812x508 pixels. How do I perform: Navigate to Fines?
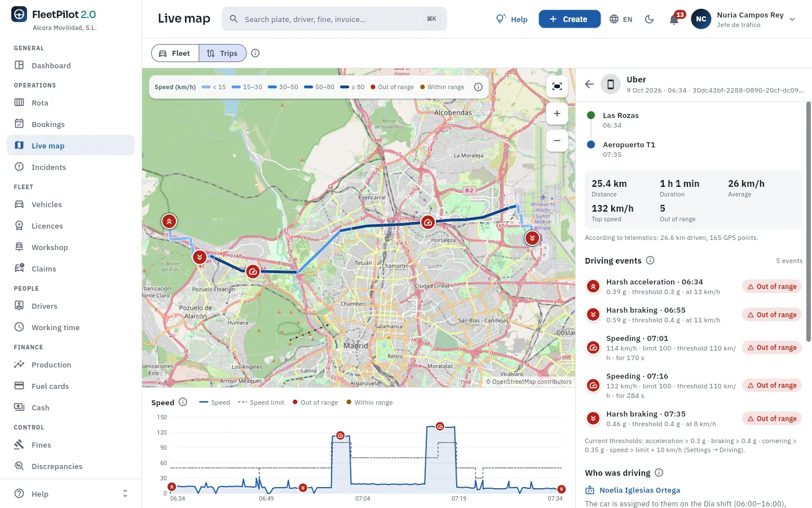click(x=71, y=445)
